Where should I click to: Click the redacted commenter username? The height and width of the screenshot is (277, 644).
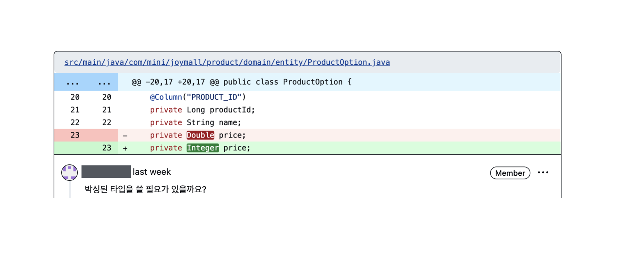(x=106, y=172)
